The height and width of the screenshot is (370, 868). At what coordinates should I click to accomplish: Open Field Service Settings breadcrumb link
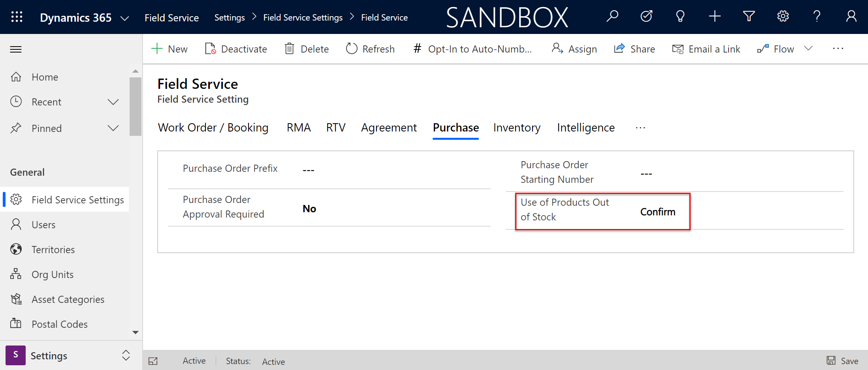303,18
